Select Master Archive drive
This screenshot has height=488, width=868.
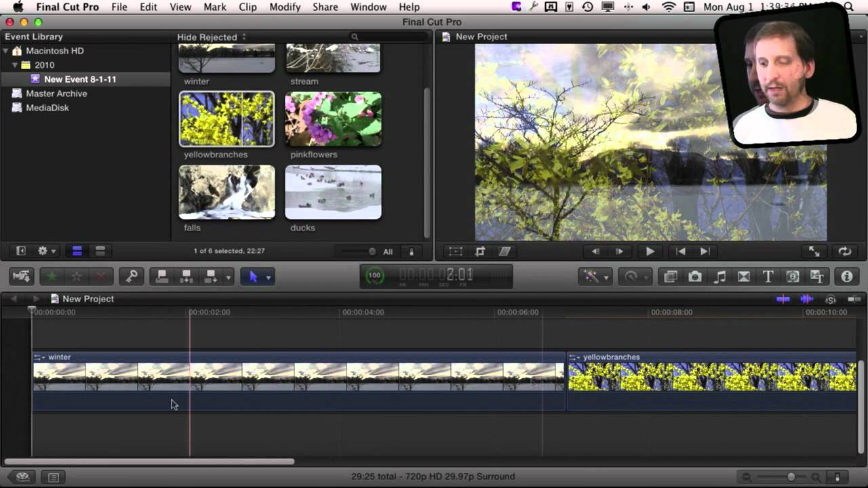tap(56, 94)
